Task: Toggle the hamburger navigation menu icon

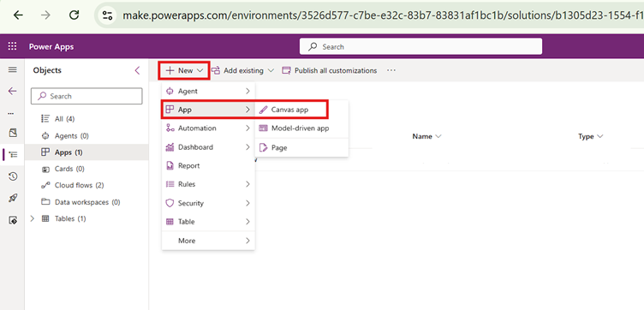Action: [x=12, y=70]
